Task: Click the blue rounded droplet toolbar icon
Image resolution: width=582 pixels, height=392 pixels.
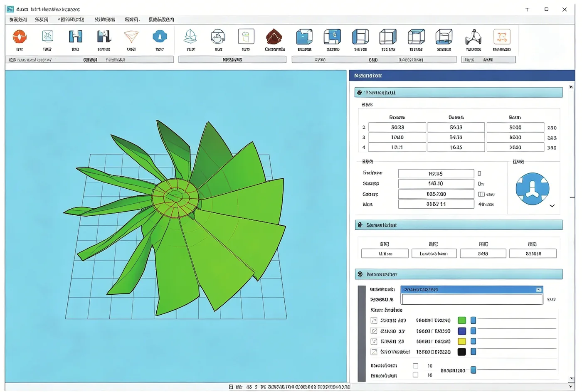Action: coord(160,37)
